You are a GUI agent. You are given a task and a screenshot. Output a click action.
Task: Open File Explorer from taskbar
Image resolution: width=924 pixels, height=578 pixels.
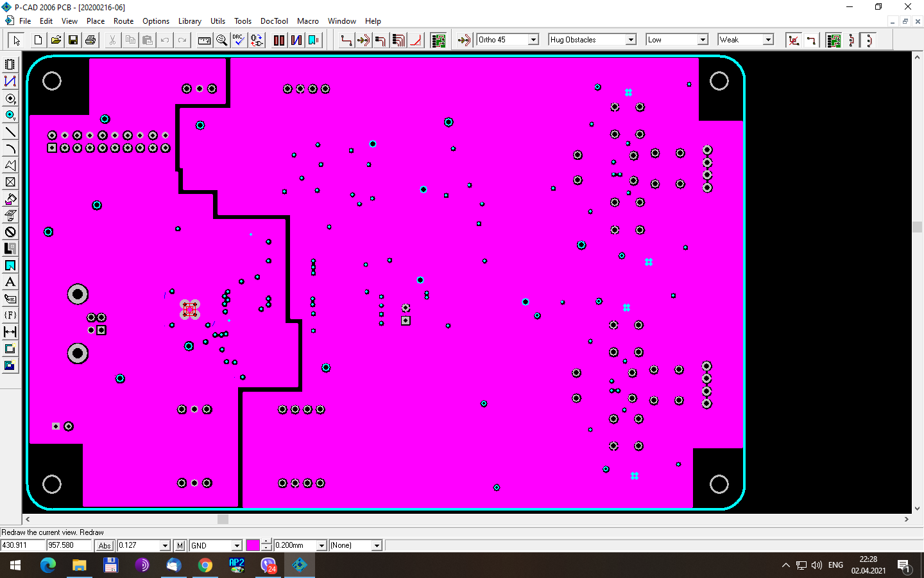(80, 565)
